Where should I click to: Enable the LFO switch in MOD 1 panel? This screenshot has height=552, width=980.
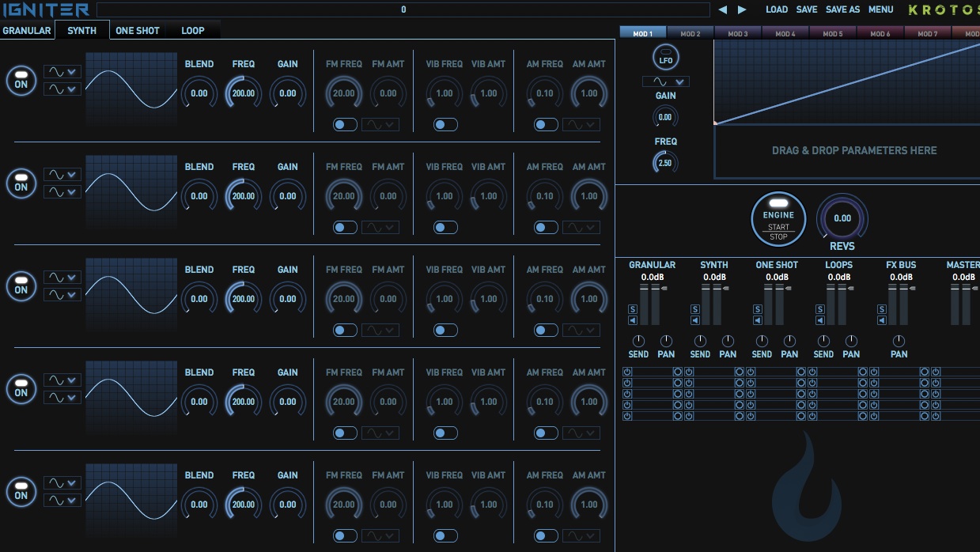665,55
